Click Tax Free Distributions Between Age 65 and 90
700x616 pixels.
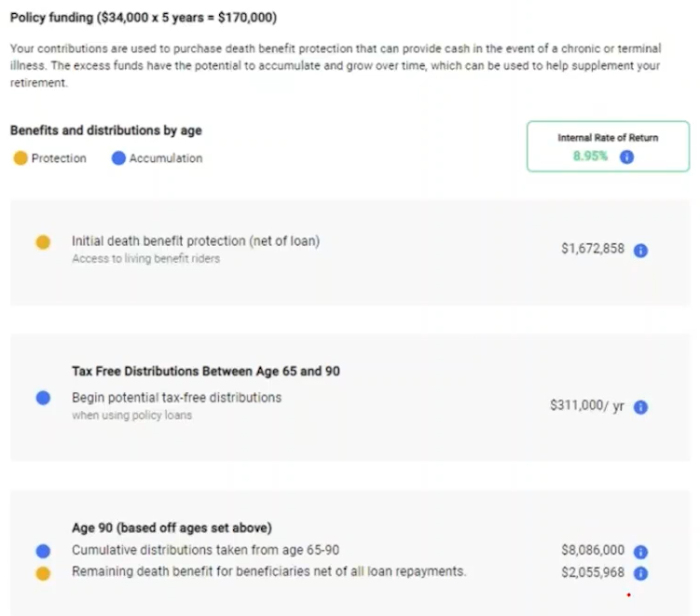(x=205, y=371)
